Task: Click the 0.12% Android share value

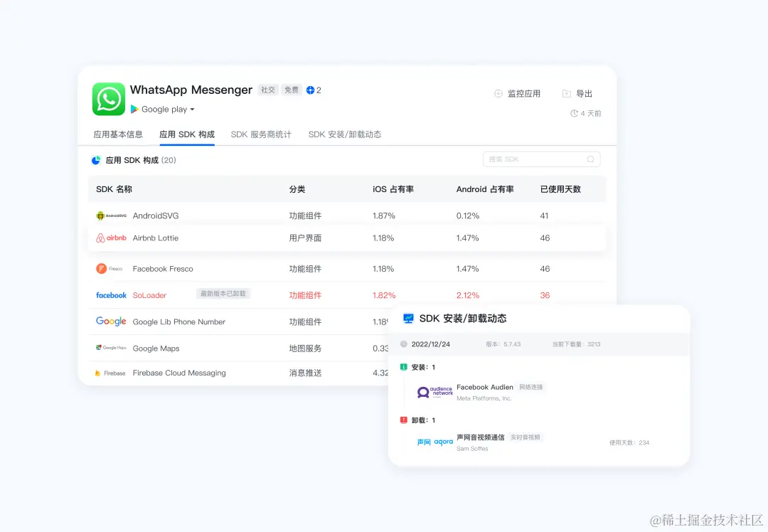Action: (468, 216)
